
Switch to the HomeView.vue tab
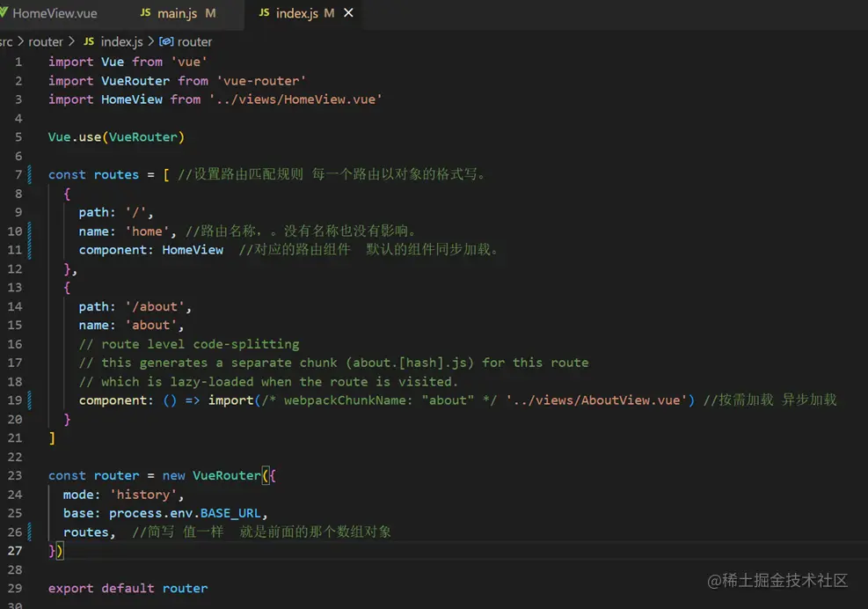(x=55, y=13)
